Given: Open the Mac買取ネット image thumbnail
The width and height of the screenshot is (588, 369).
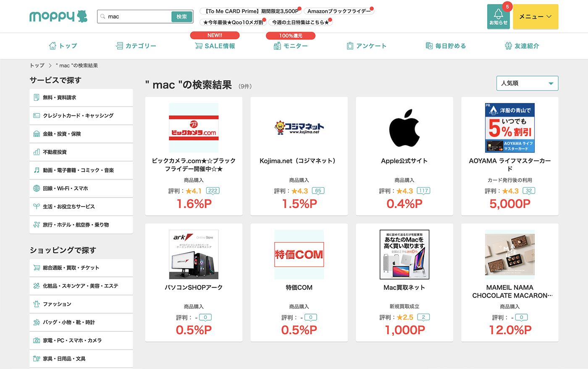Looking at the screenshot, I should [404, 254].
